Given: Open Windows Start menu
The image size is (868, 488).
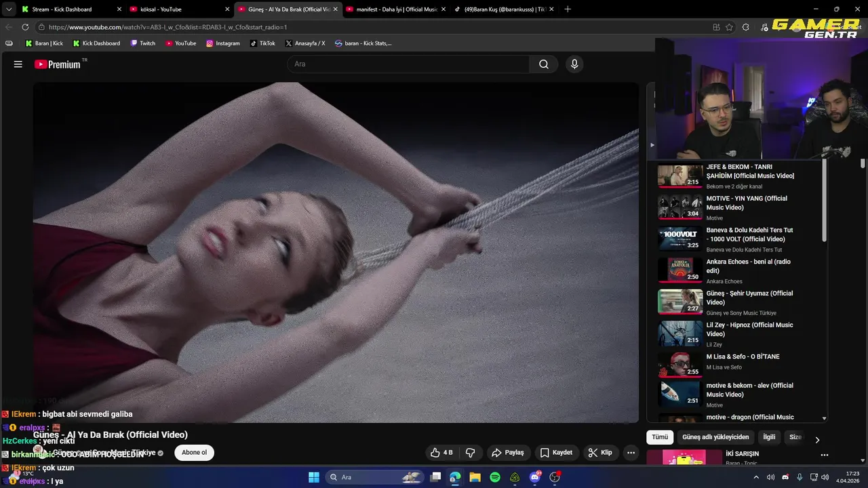Looking at the screenshot, I should point(314,477).
